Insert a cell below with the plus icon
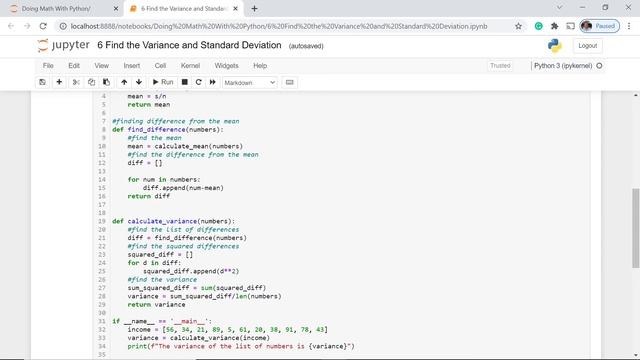Image resolution: width=640 pixels, height=360 pixels. 59,82
